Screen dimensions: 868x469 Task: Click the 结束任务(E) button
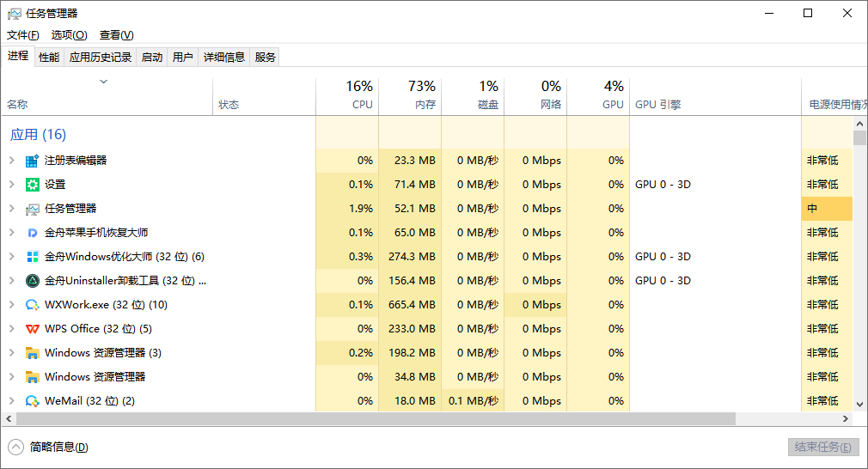(x=823, y=447)
